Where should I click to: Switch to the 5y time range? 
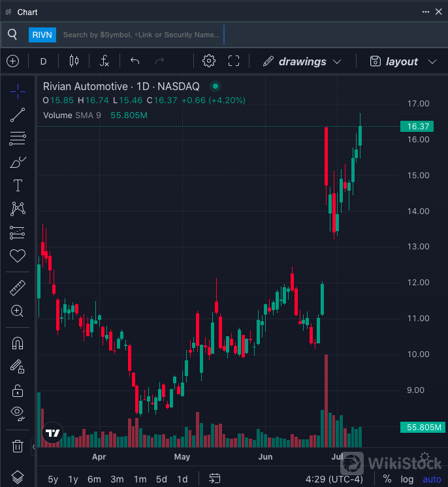[53, 479]
